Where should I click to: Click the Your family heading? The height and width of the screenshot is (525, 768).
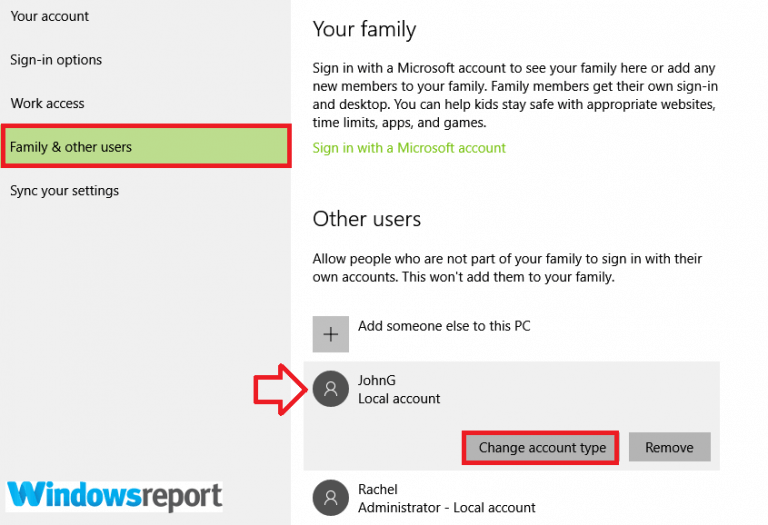click(x=364, y=29)
